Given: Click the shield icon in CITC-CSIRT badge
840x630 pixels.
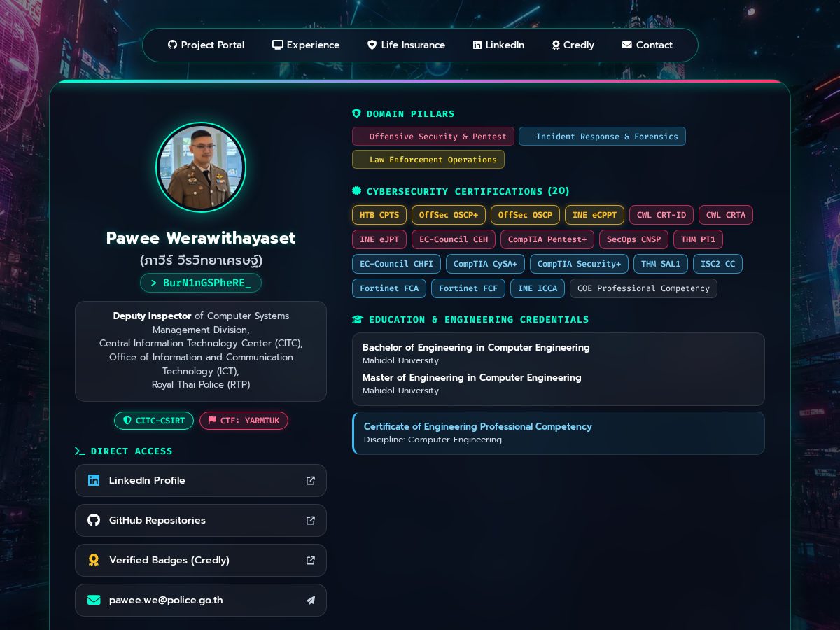Looking at the screenshot, I should coord(127,421).
